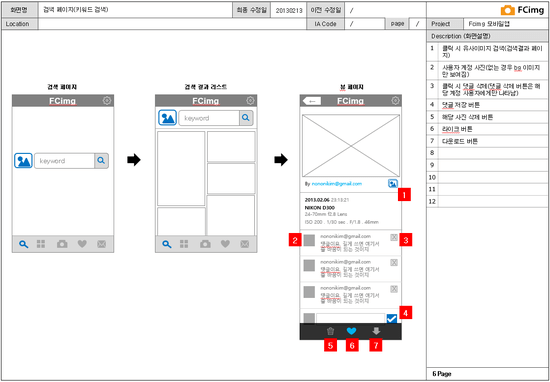
Task: Click the second comment's user avatar
Action: [x=309, y=266]
